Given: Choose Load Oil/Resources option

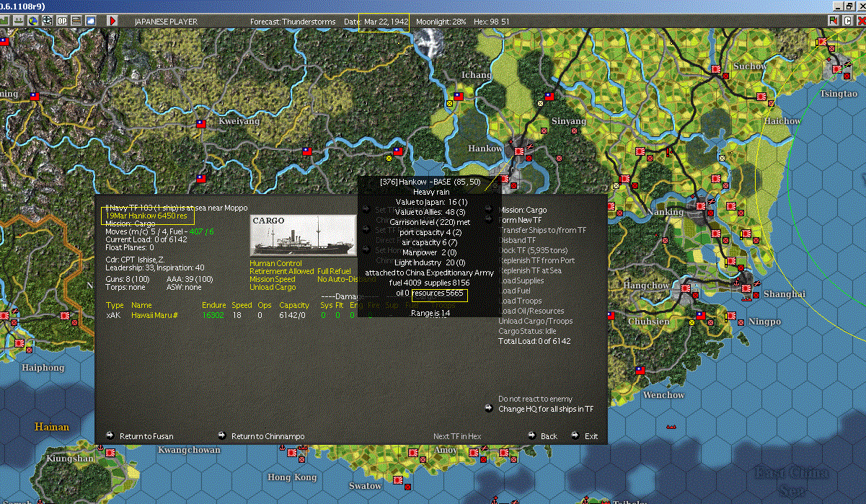Looking at the screenshot, I should (x=531, y=311).
